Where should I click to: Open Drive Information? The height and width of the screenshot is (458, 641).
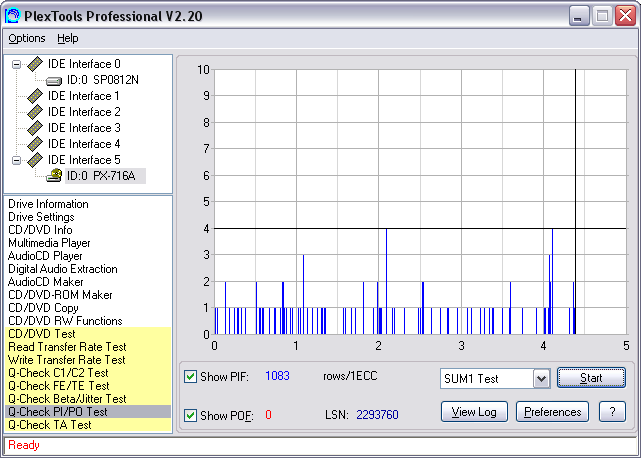48,204
